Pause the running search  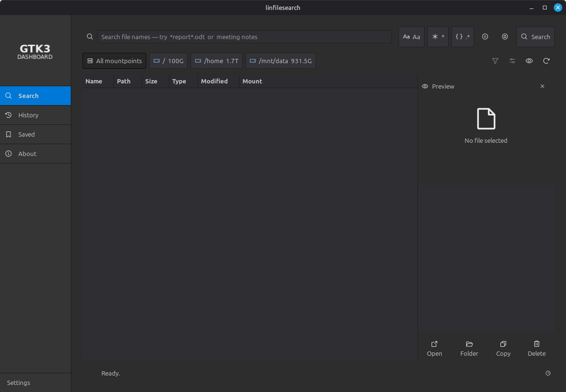coord(485,37)
